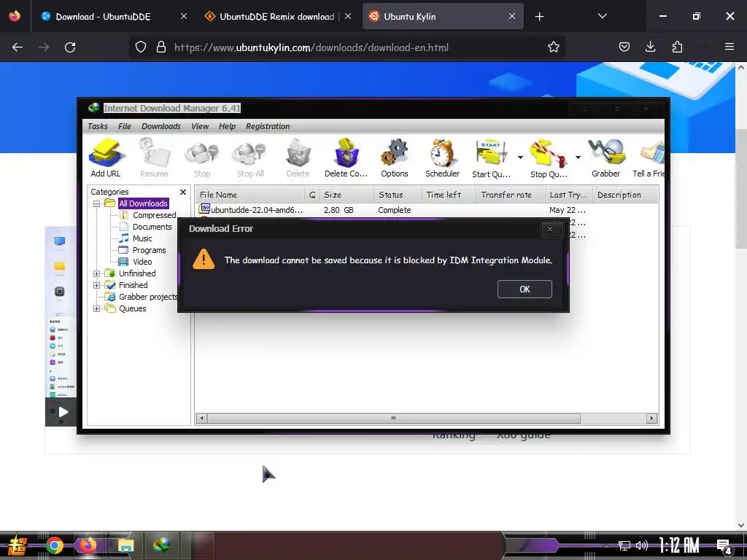Viewport: 747px width, 560px height.
Task: Click the Delete toolbar icon
Action: (298, 158)
